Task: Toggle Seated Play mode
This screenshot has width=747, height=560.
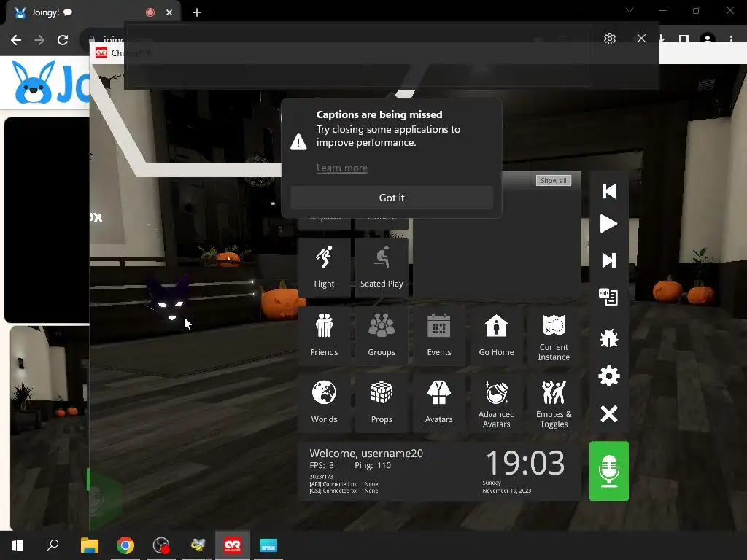Action: 382,267
